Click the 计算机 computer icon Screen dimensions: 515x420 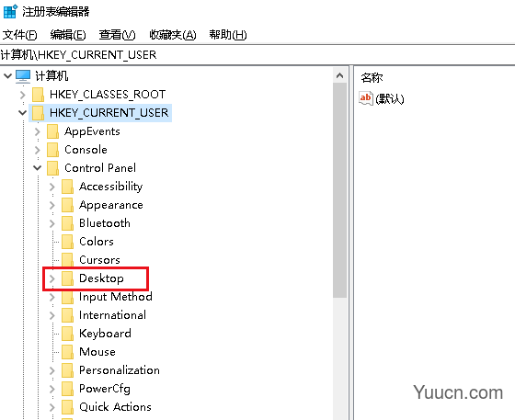23,76
